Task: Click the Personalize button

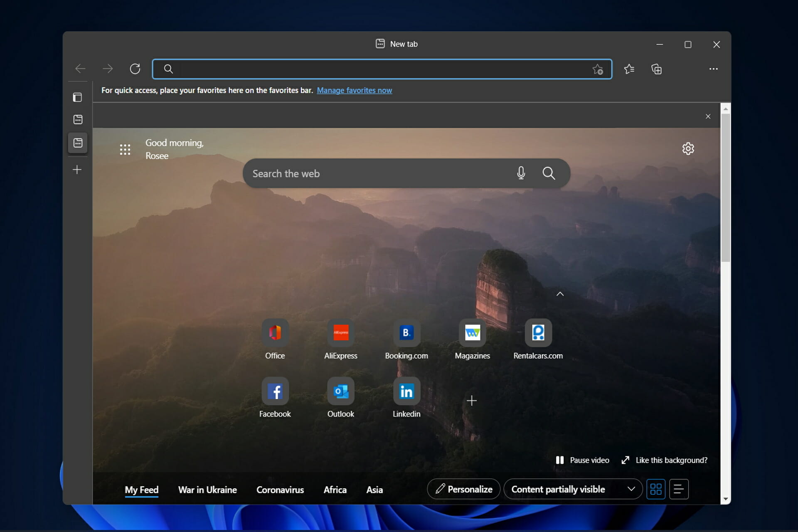Action: click(x=463, y=489)
